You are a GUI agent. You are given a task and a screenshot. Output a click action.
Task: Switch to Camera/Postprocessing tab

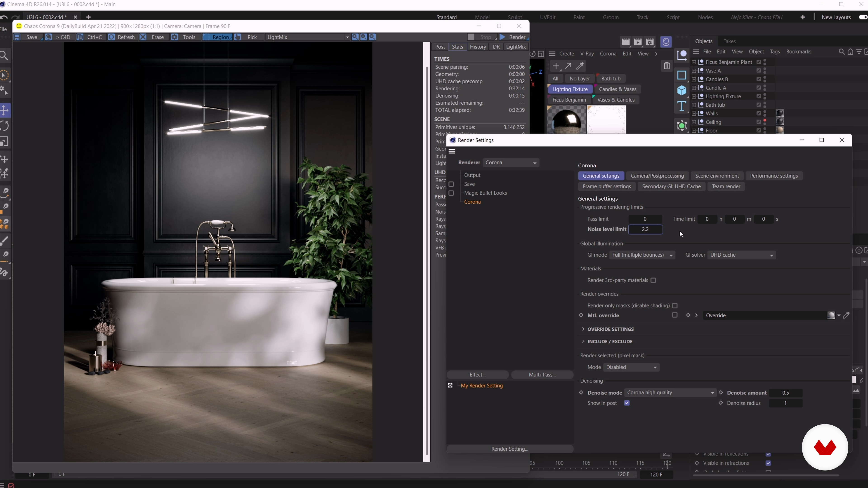(657, 176)
